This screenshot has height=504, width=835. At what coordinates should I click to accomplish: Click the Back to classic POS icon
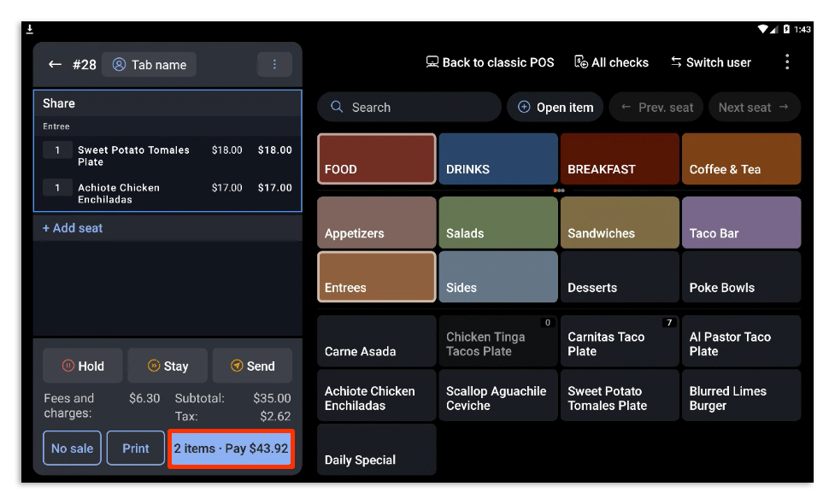point(432,62)
